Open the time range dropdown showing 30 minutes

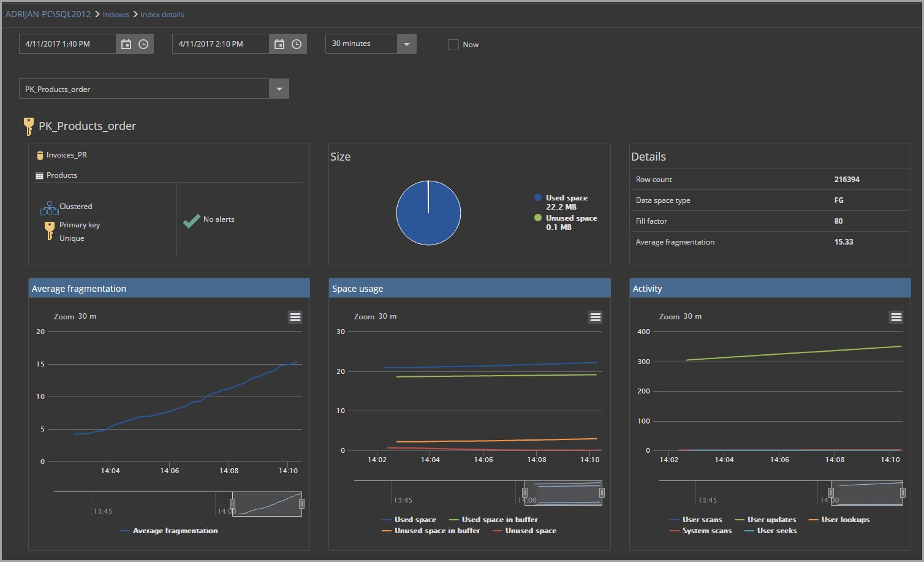pyautogui.click(x=406, y=44)
